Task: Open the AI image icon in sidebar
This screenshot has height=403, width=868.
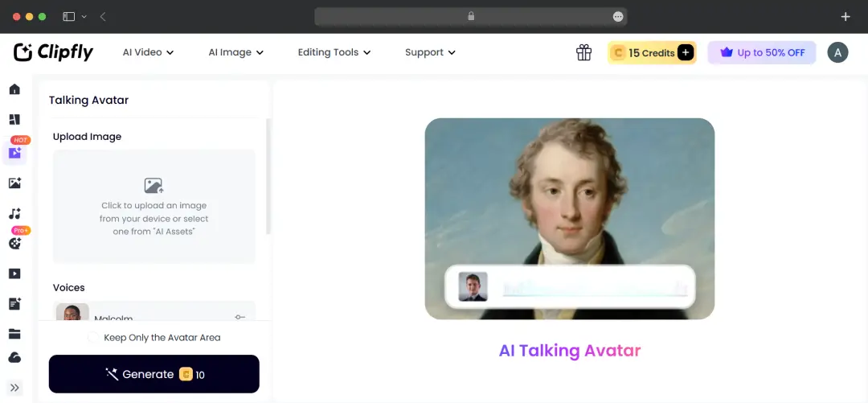Action: [14, 183]
